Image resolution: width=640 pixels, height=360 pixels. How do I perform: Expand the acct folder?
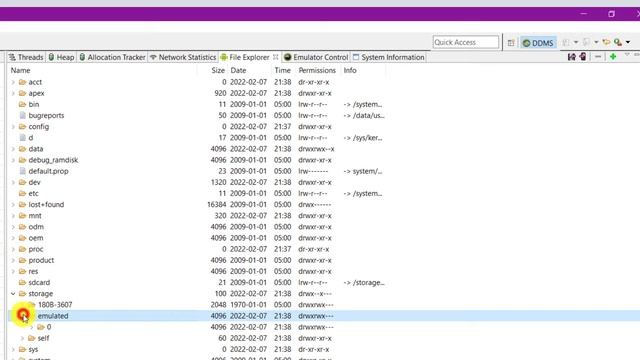tap(13, 82)
